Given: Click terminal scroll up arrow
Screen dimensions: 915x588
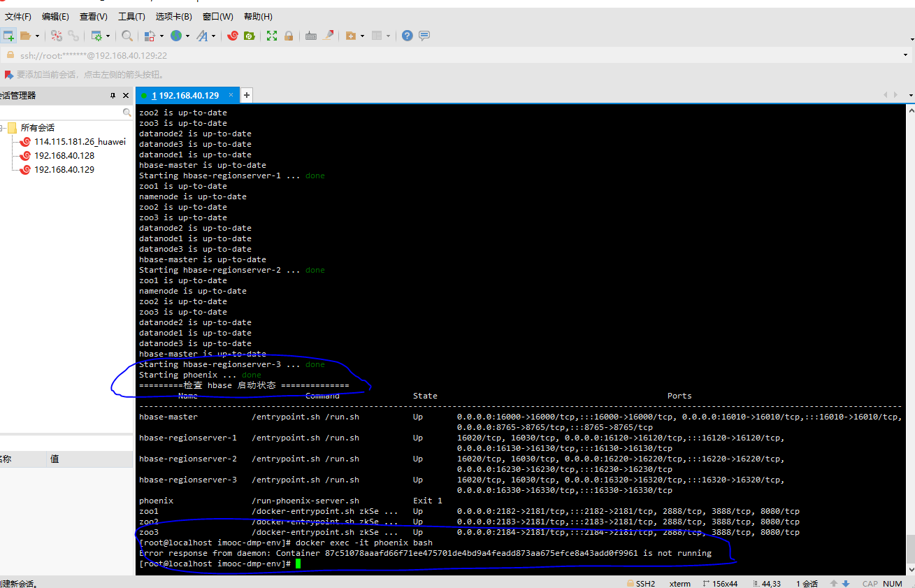Looking at the screenshot, I should pyautogui.click(x=910, y=110).
